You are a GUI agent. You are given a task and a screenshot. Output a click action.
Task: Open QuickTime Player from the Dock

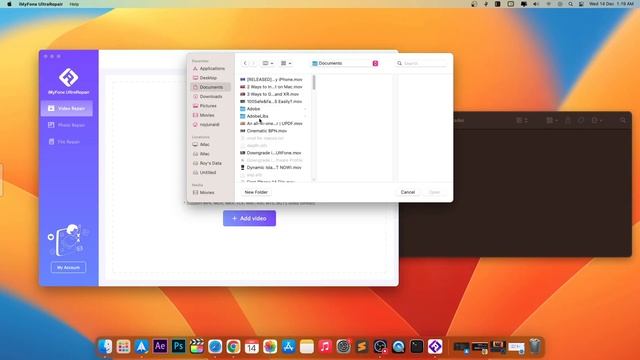398,347
